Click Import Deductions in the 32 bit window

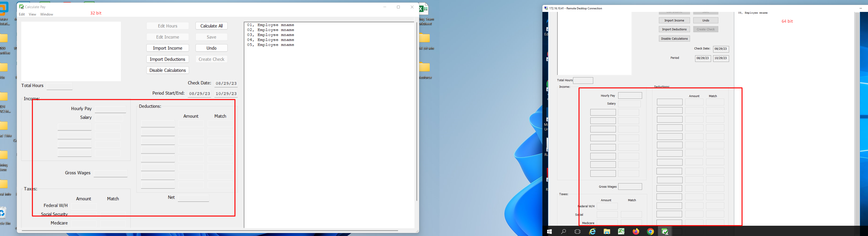(x=168, y=59)
